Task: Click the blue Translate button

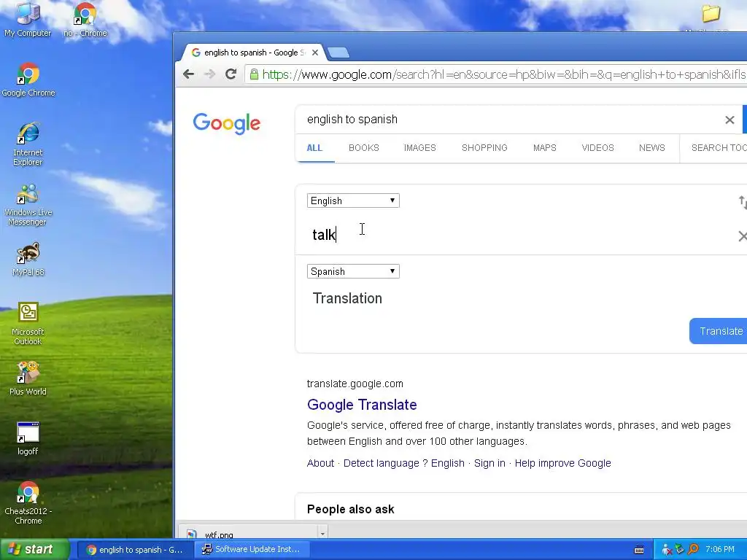Action: tap(719, 331)
